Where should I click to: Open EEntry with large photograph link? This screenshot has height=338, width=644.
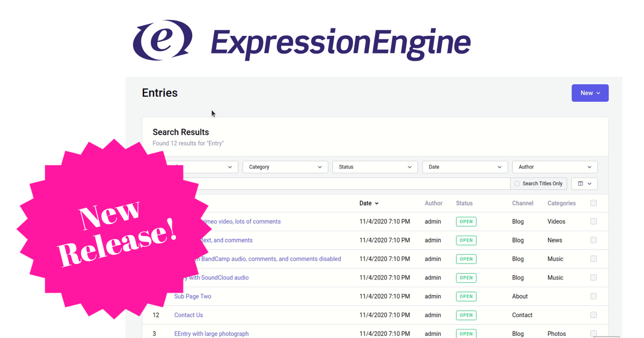211,334
